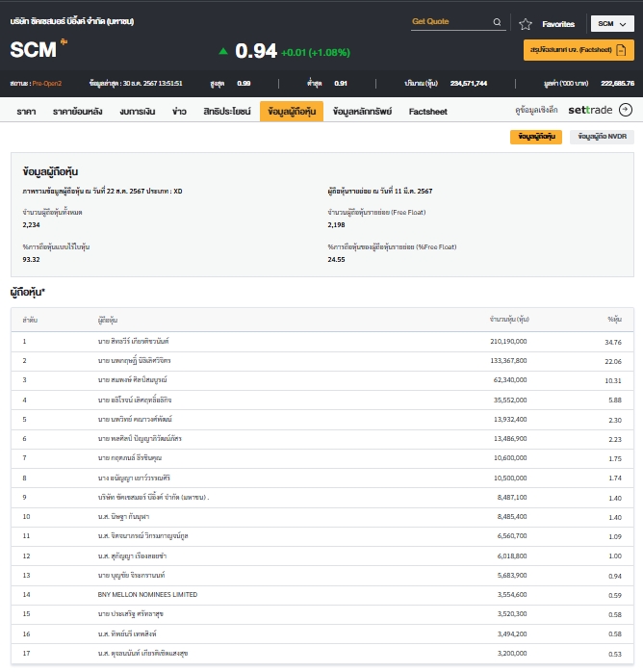The image size is (643, 672).
Task: Switch to the ราคาย้อนหลัง tab
Action: pos(78,112)
